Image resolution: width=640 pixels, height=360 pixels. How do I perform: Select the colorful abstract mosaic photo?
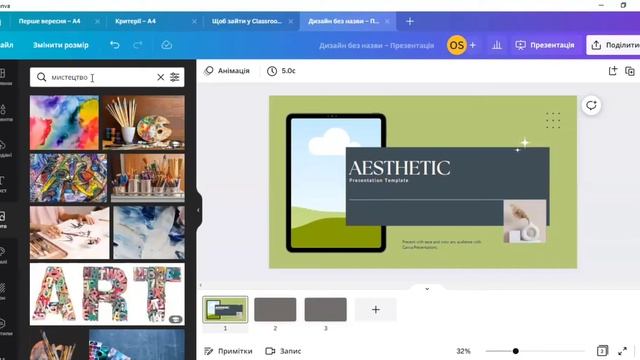coord(68,178)
